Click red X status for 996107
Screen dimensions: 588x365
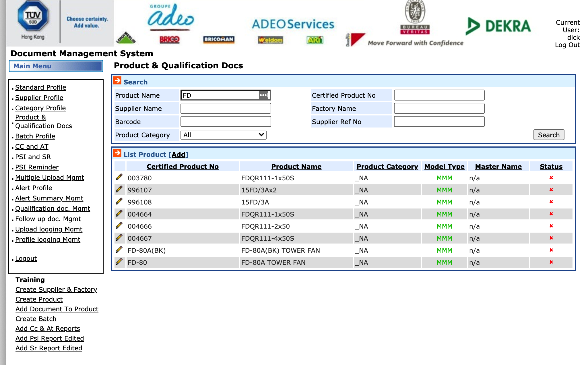point(551,190)
